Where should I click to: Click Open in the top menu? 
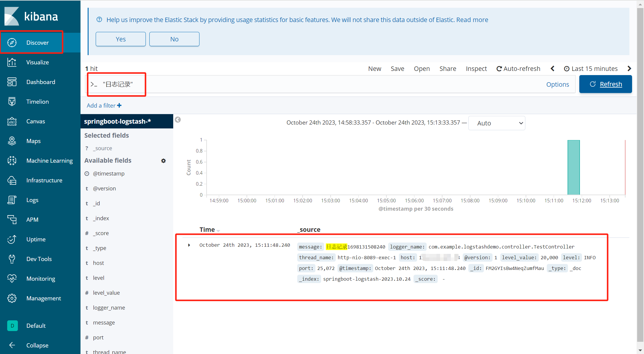[x=422, y=69]
